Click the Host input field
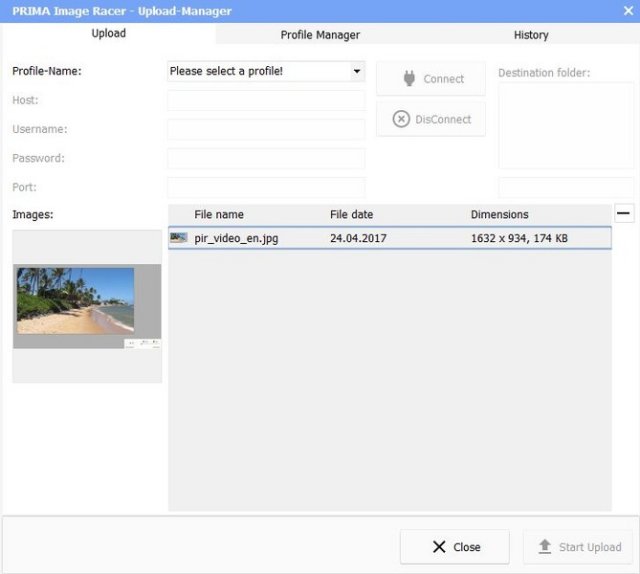Screen dimensions: 640x574 click(266, 101)
